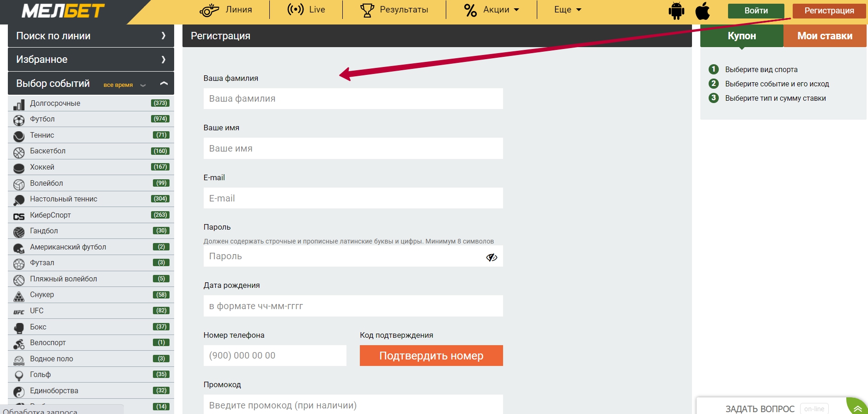Collapse the Выбор событий panel
The width and height of the screenshot is (868, 414).
[x=164, y=84]
